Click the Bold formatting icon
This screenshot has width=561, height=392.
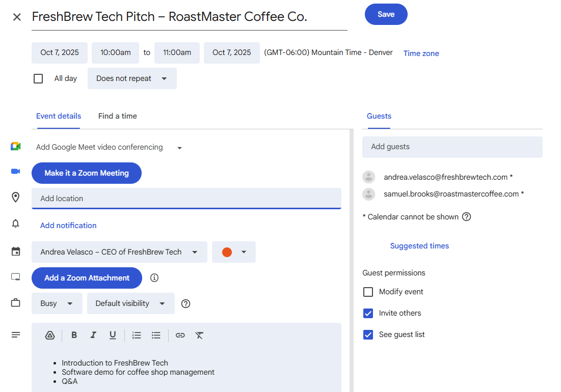(74, 335)
